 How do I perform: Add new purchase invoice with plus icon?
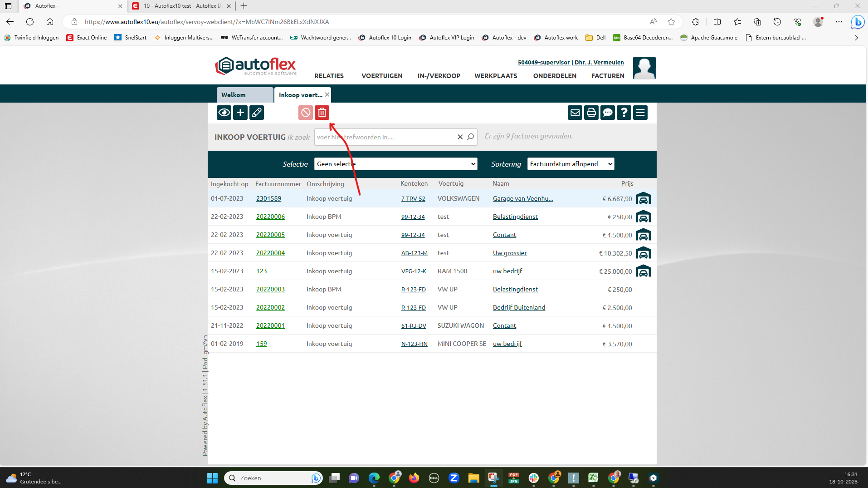(x=240, y=113)
